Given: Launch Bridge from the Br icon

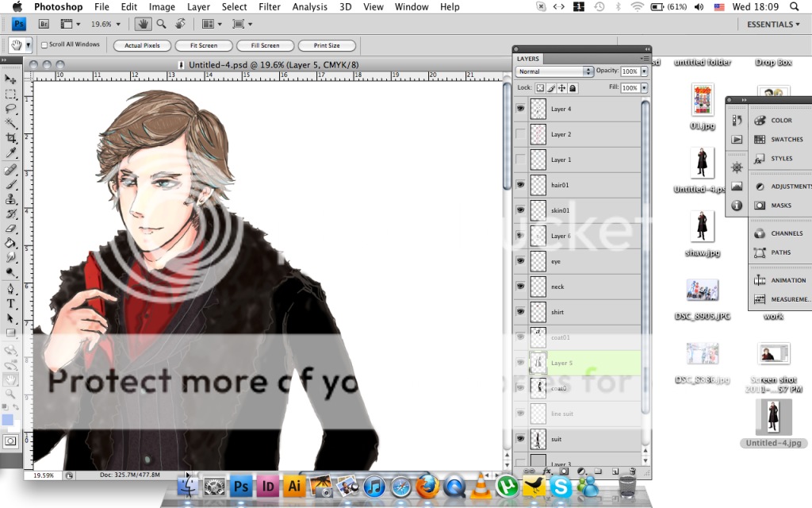Looking at the screenshot, I should (44, 24).
